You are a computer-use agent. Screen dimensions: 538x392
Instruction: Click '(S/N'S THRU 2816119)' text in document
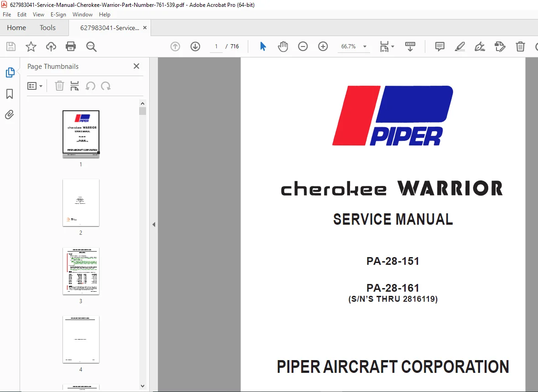tap(393, 299)
